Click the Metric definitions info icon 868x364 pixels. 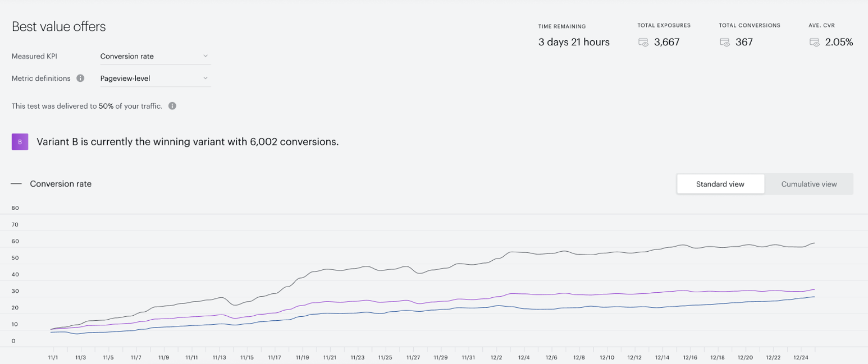[x=80, y=78]
